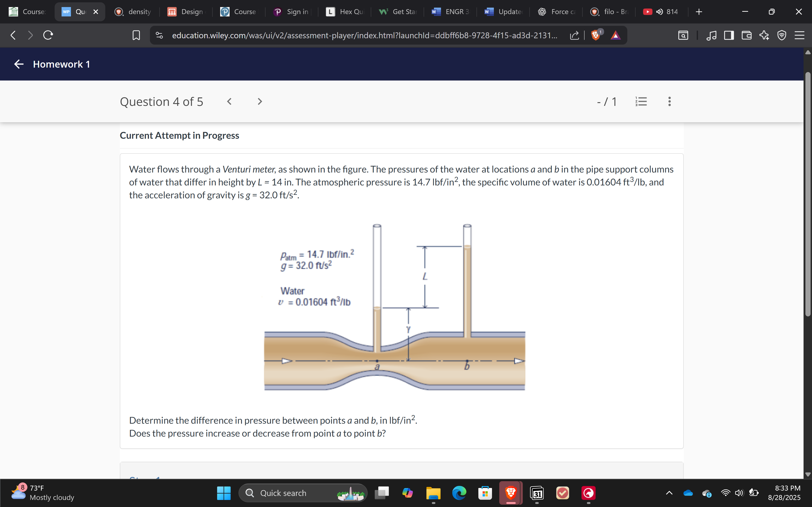The height and width of the screenshot is (507, 812).
Task: Click the back arrow beside Homework 1
Action: click(x=19, y=64)
